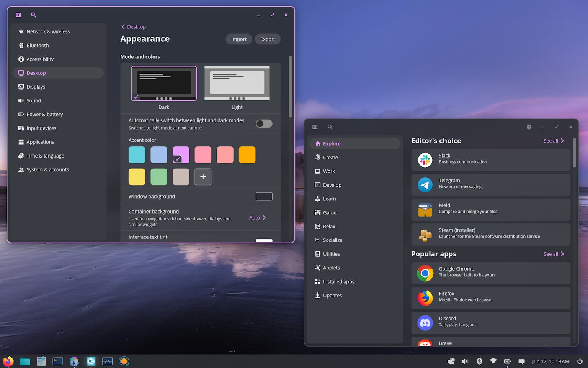Show Installed apps
The width and height of the screenshot is (588, 368).
tap(355, 281)
